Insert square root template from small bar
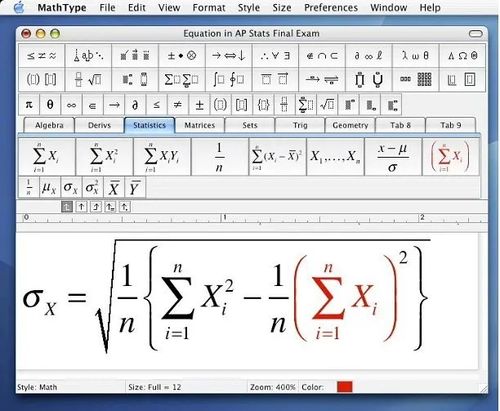 327,105
